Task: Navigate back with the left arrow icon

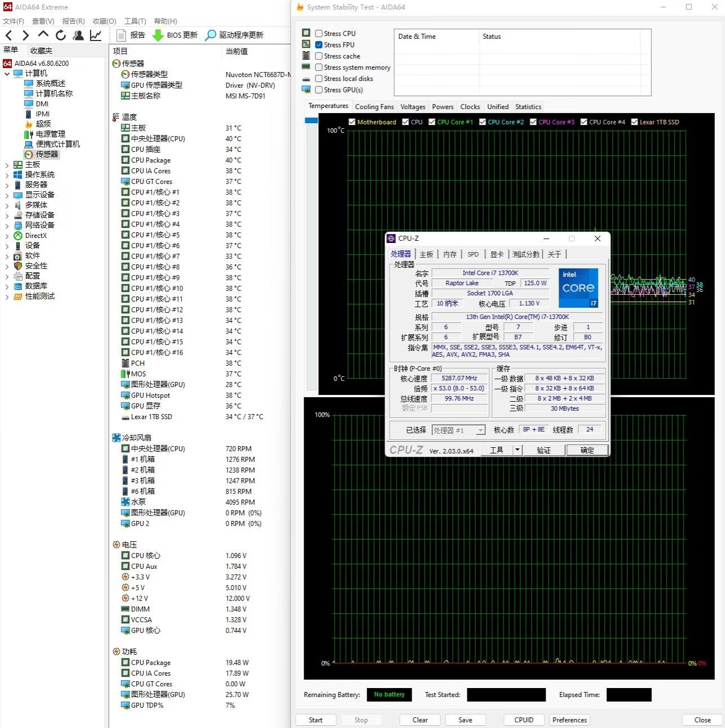Action: coord(8,35)
